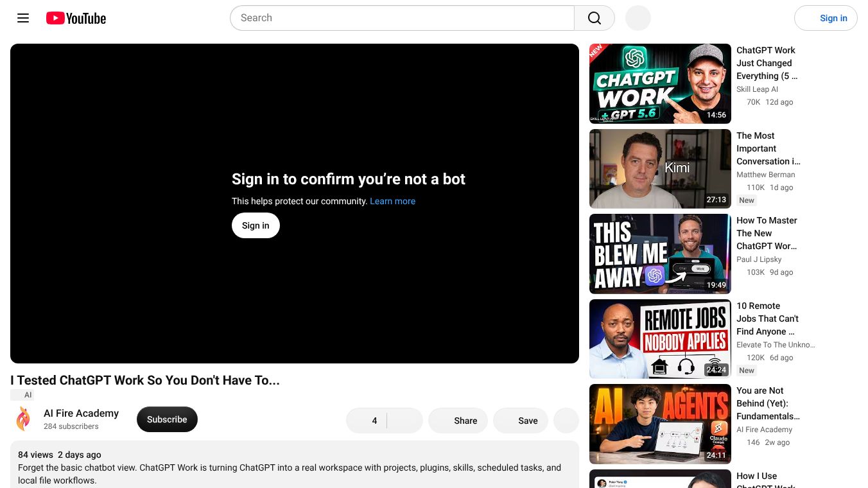Like the video showing 4 likes
Screen dimensions: 868x488
click(367, 421)
